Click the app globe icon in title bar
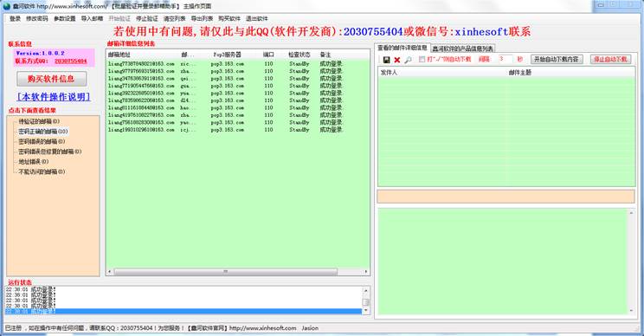The width and height of the screenshot is (644, 336). (x=7, y=6)
